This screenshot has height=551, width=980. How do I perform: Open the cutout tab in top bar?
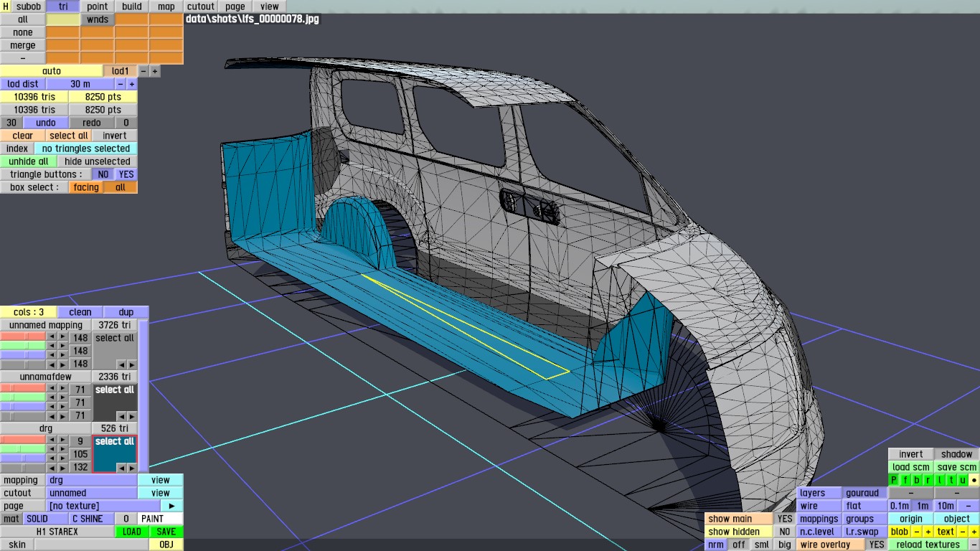(201, 6)
